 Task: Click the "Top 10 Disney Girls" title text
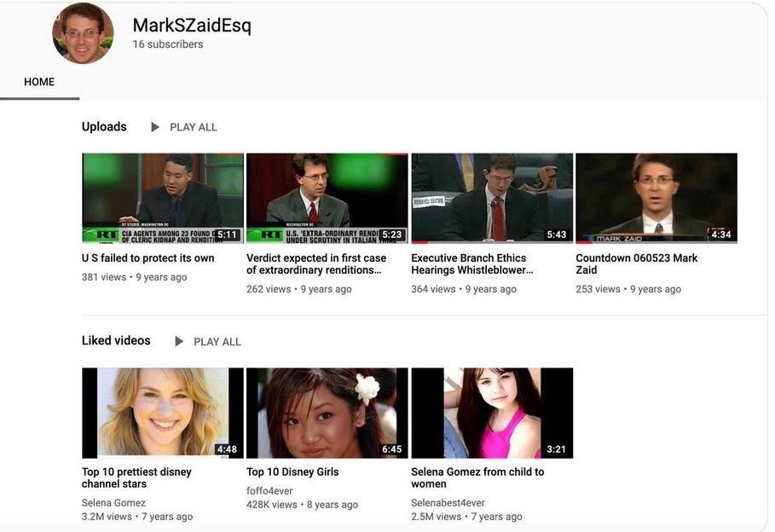coord(292,472)
